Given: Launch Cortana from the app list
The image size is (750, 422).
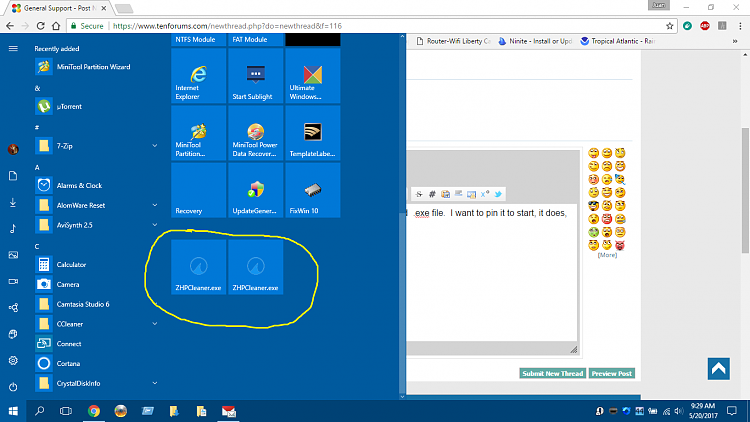Looking at the screenshot, I should coord(96,364).
